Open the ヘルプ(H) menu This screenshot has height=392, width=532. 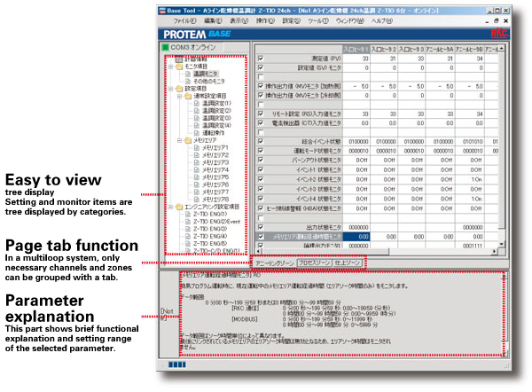point(381,21)
